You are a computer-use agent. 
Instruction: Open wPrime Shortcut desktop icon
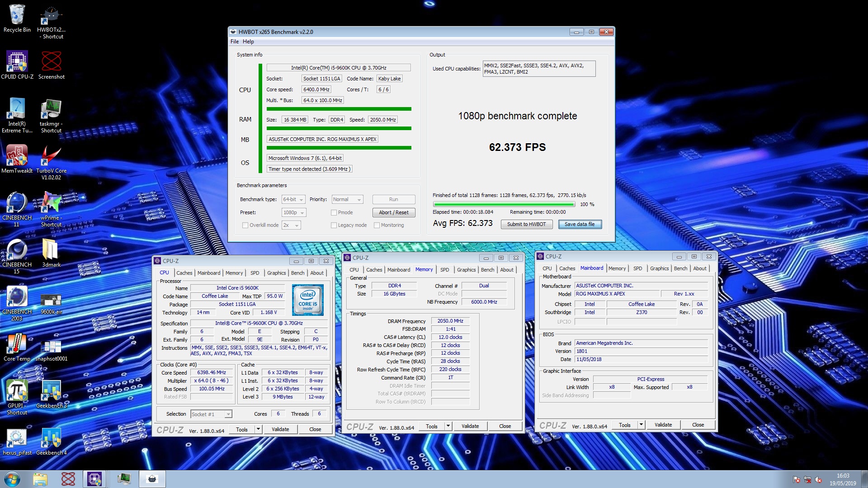pyautogui.click(x=51, y=210)
